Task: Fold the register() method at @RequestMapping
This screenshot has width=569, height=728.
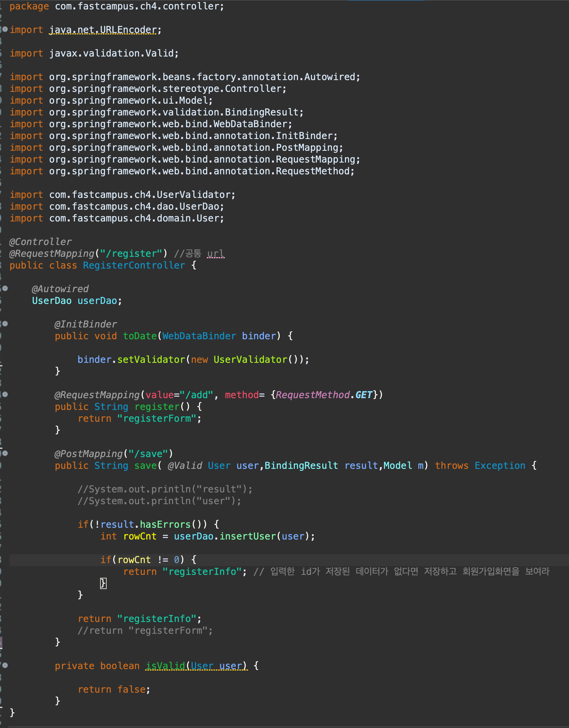Action: 5,394
